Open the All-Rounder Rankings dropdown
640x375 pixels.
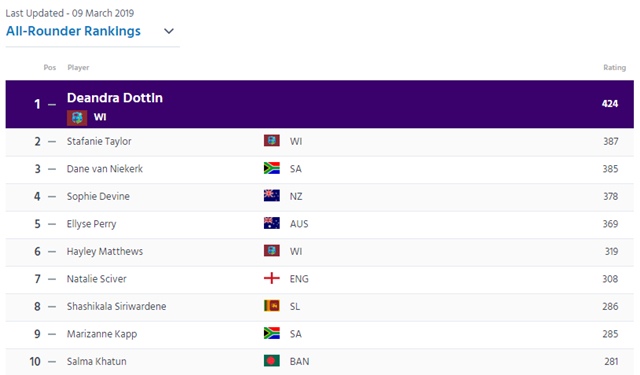tap(92, 31)
